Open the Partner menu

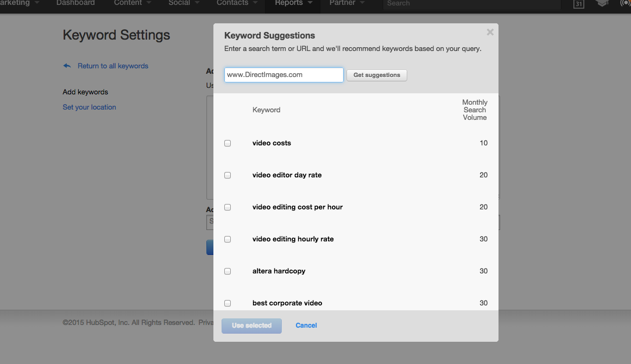[346, 3]
